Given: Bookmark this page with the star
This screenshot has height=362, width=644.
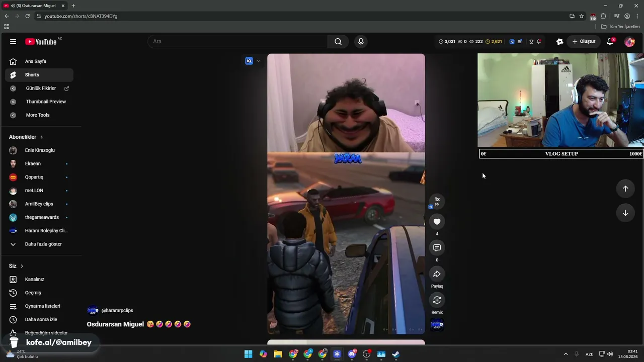Looking at the screenshot, I should [x=582, y=16].
